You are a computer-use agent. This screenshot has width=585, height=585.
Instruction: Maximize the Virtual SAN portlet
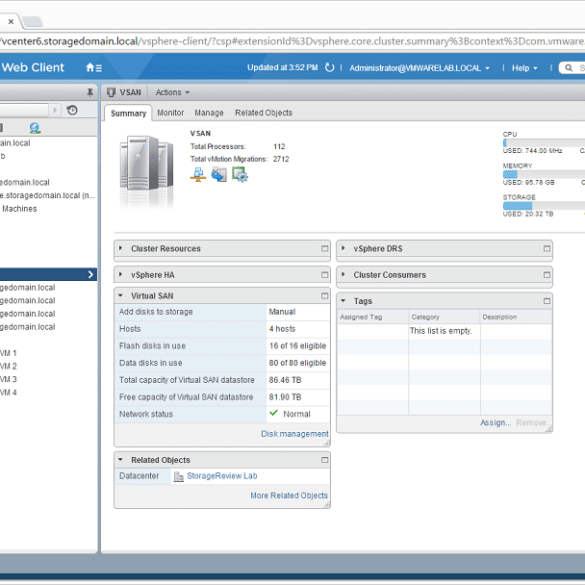click(x=325, y=295)
